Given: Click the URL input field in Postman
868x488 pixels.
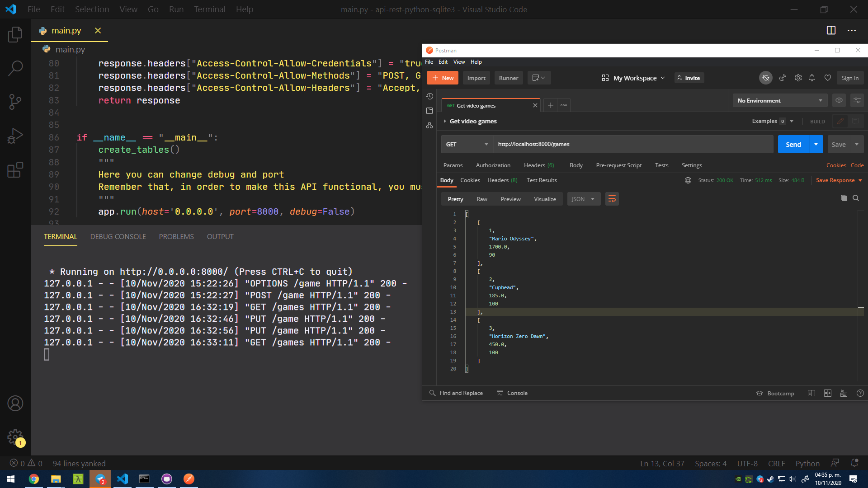Looking at the screenshot, I should 631,144.
